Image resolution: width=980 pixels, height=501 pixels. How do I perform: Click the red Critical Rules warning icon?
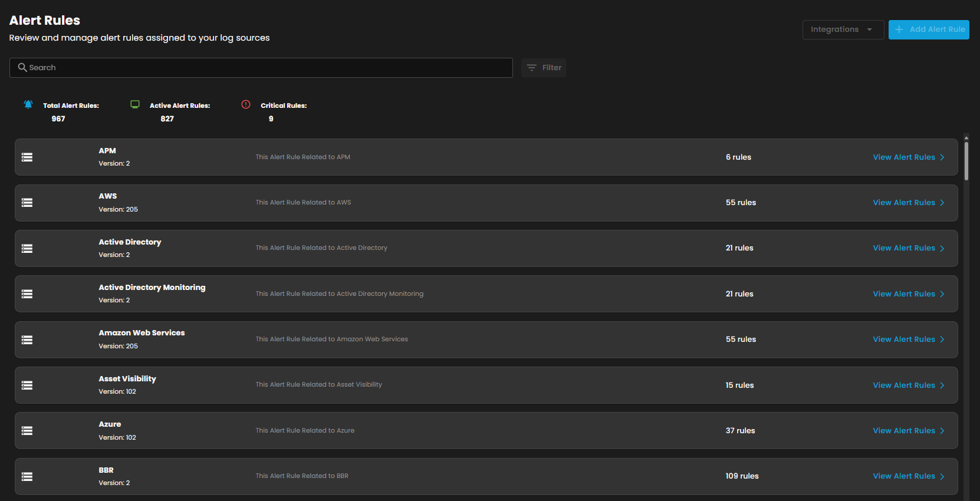(246, 104)
